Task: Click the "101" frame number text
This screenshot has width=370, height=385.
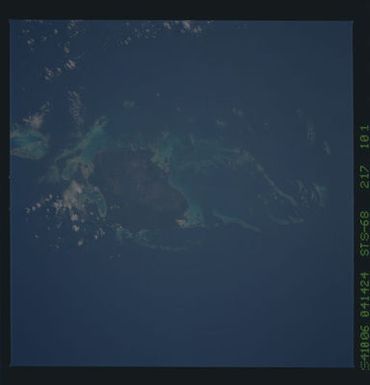Action: [x=365, y=137]
